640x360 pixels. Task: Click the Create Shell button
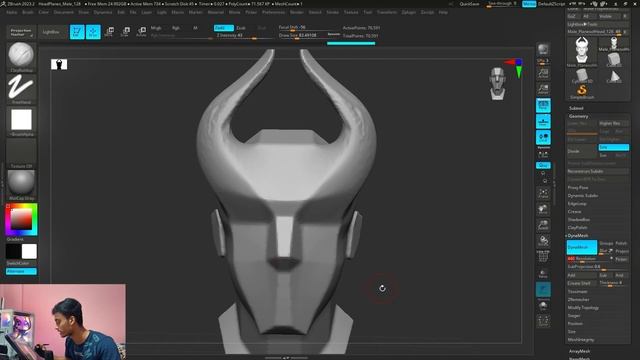582,283
